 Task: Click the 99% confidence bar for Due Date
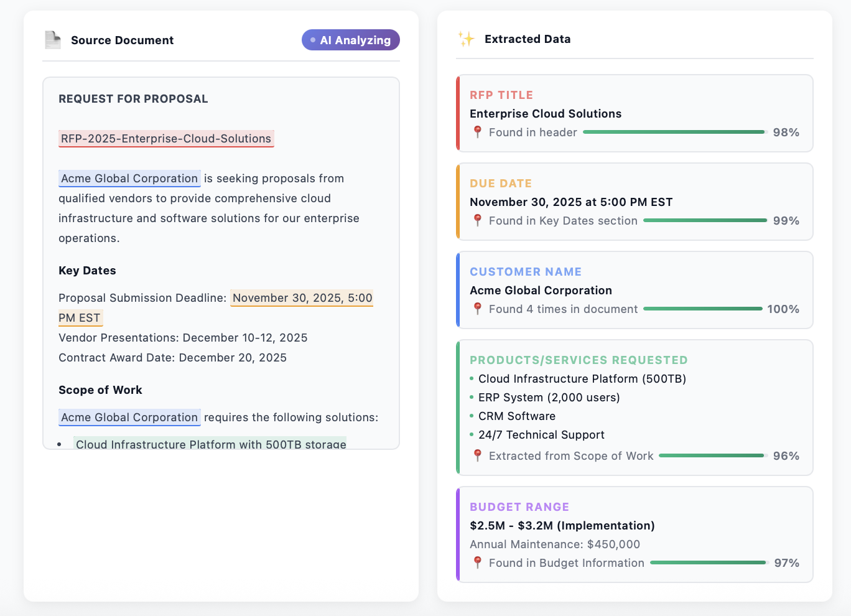point(705,220)
